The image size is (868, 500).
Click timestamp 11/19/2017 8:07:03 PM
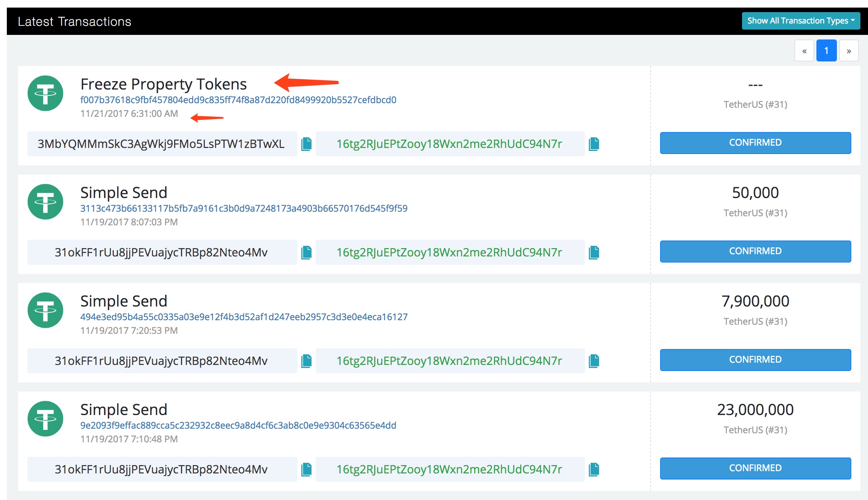(x=129, y=222)
